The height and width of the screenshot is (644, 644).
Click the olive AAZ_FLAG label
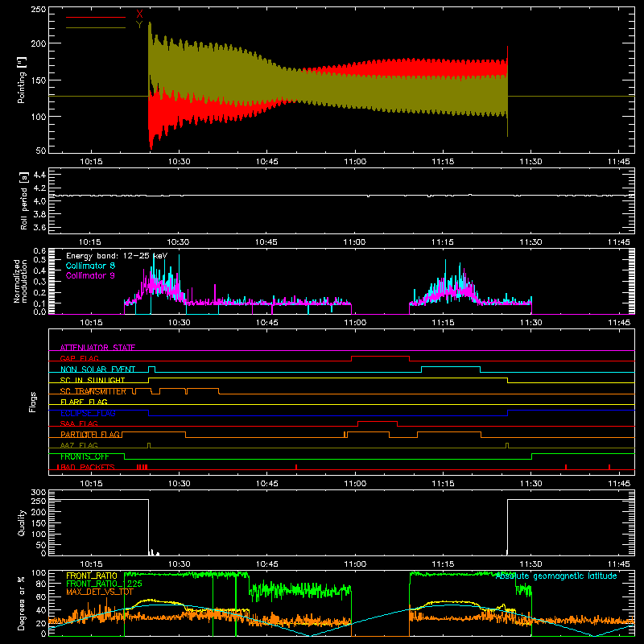pos(79,446)
